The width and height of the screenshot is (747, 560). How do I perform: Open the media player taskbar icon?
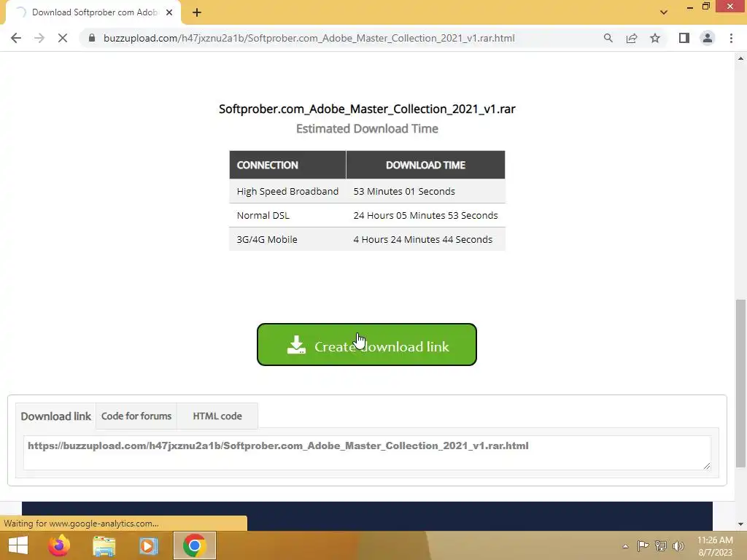(x=148, y=545)
